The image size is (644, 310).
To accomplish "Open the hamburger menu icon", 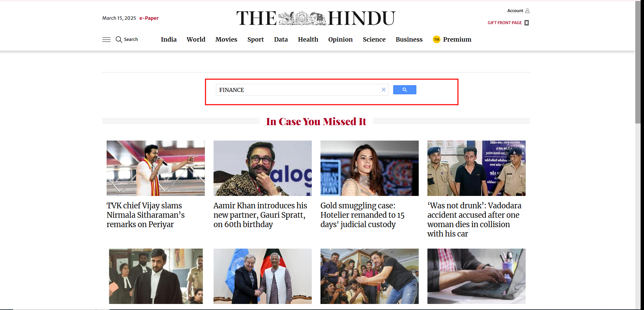I will point(106,40).
